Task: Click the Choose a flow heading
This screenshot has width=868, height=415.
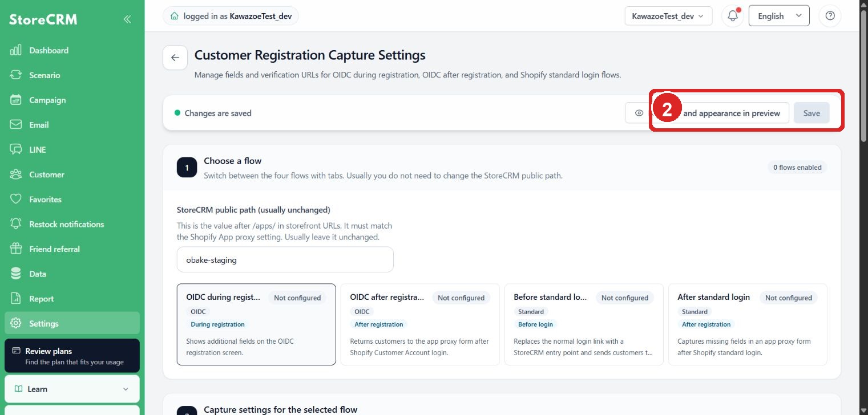Action: [x=233, y=161]
